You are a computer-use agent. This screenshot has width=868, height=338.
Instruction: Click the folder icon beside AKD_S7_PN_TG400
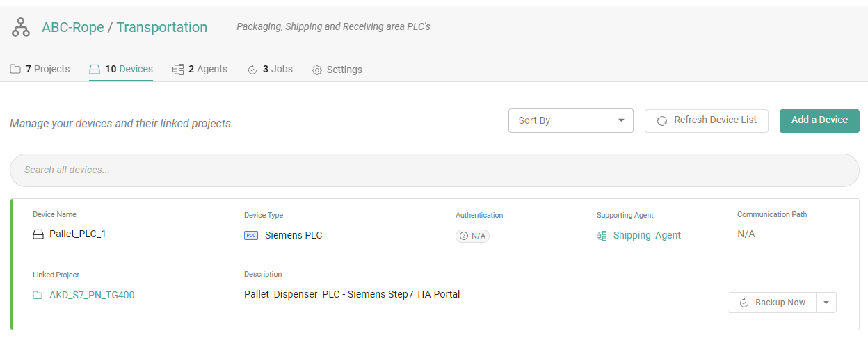click(38, 296)
